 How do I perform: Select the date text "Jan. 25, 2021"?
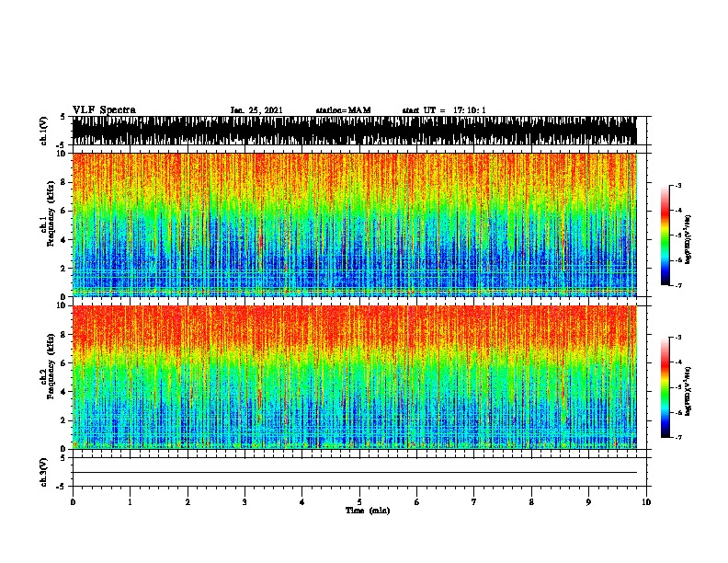[256, 110]
